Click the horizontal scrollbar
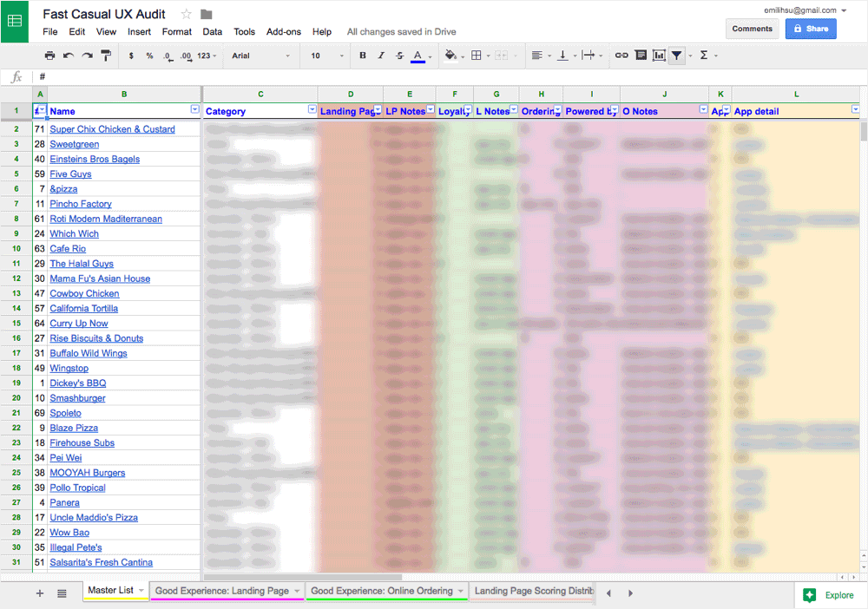Screen dimensions: 868x609 click(x=303, y=577)
